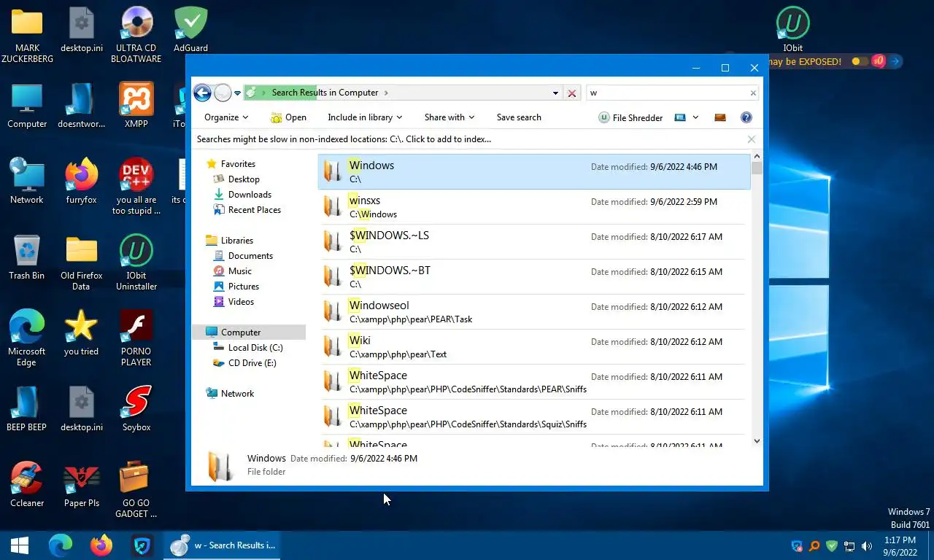Image resolution: width=934 pixels, height=560 pixels.
Task: Open the Documents library
Action: (x=250, y=256)
